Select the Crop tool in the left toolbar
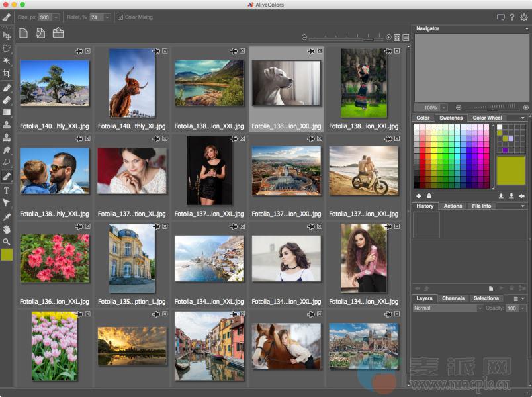532x397 pixels. 7,73
